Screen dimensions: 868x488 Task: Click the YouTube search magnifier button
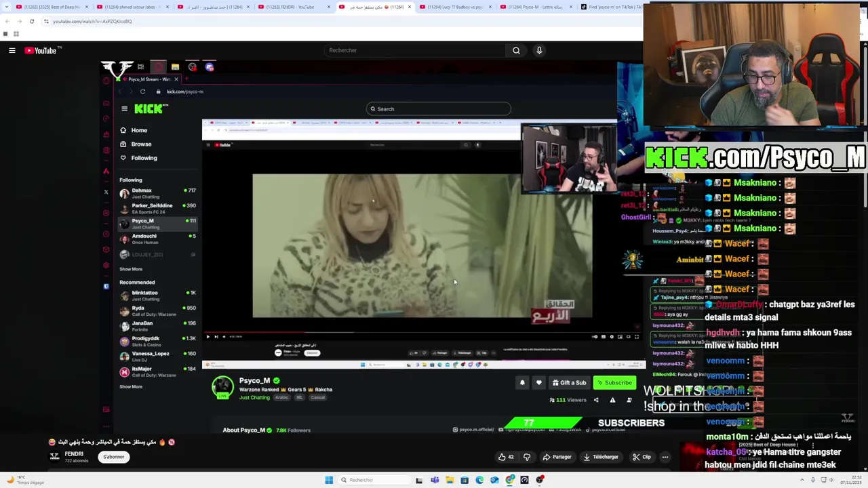pos(516,50)
